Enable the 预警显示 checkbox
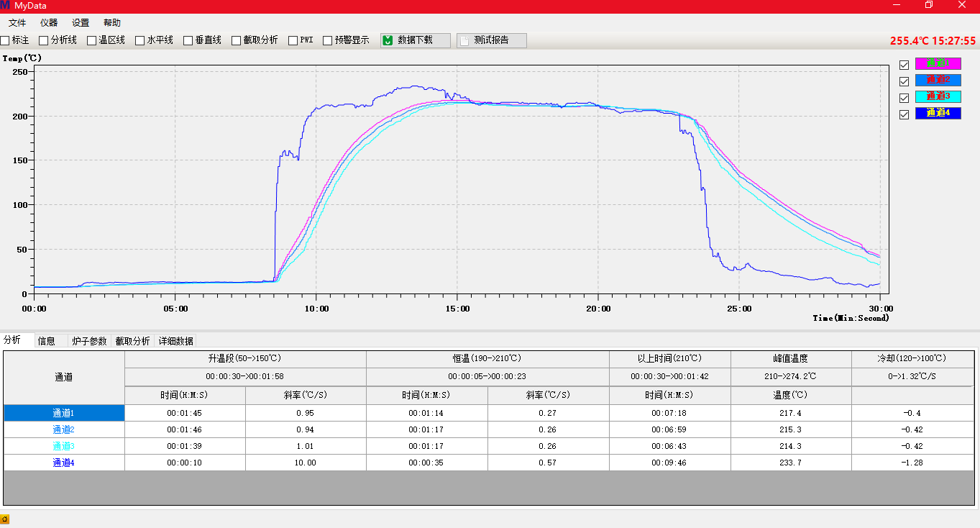Screen dimensions: 980x528 click(x=328, y=40)
